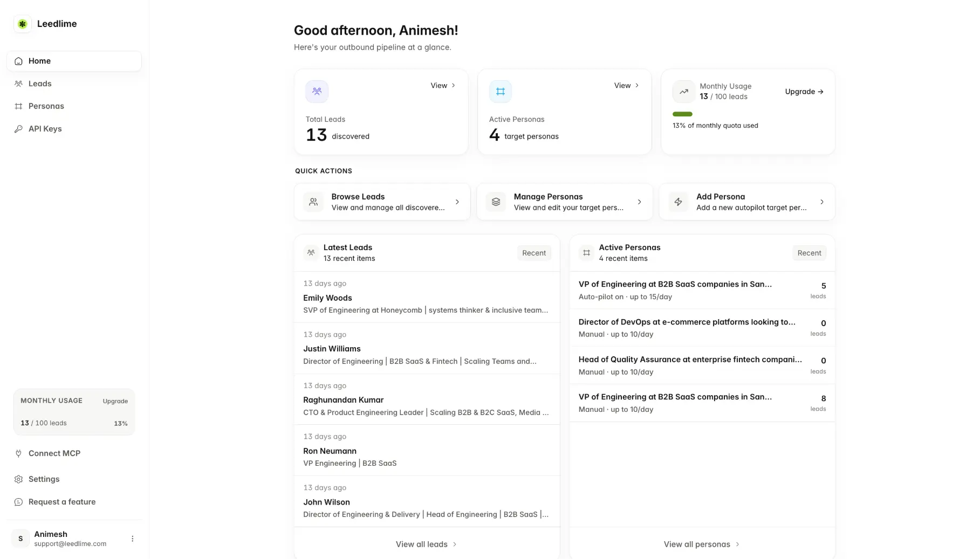Click View all leads link
The height and width of the screenshot is (559, 980).
pos(427,544)
